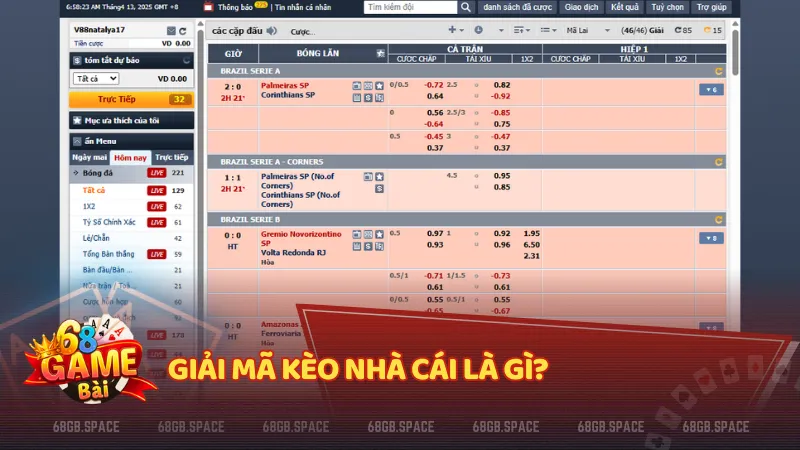The height and width of the screenshot is (450, 800).
Task: Open the mail envelope icon beside username
Action: pos(171,31)
